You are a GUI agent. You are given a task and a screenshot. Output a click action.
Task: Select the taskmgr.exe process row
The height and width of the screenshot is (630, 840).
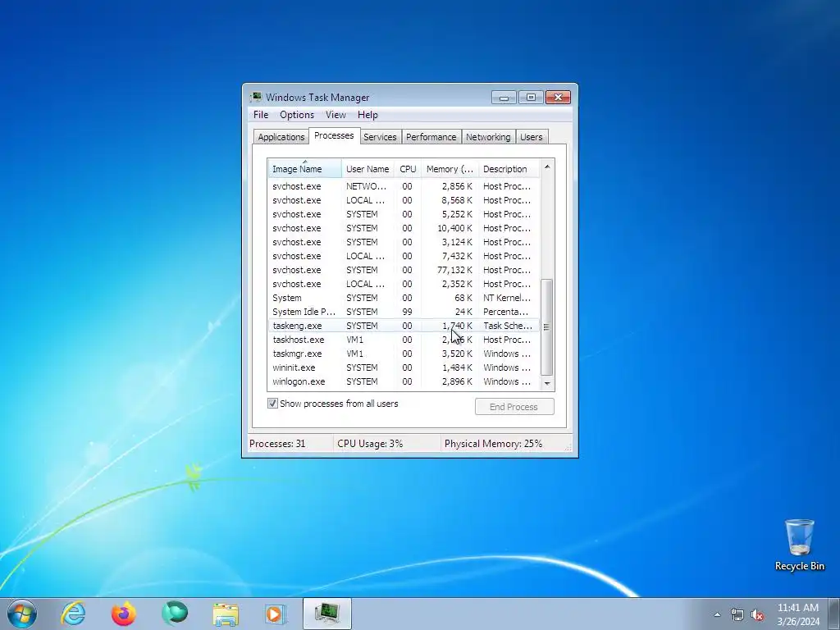pyautogui.click(x=404, y=354)
